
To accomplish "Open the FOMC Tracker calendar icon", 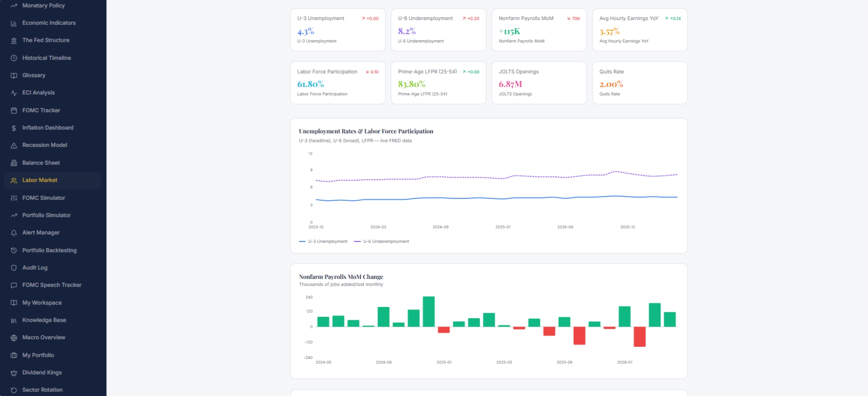I will coord(14,110).
